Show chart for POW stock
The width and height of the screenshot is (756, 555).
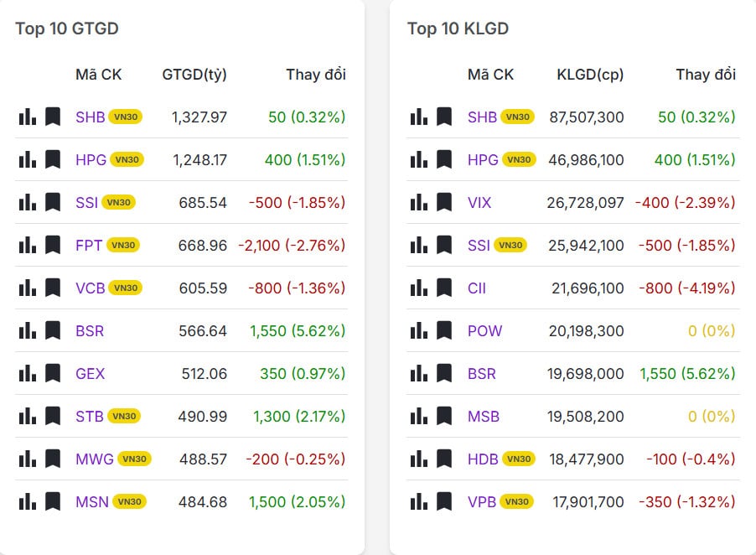(x=419, y=330)
